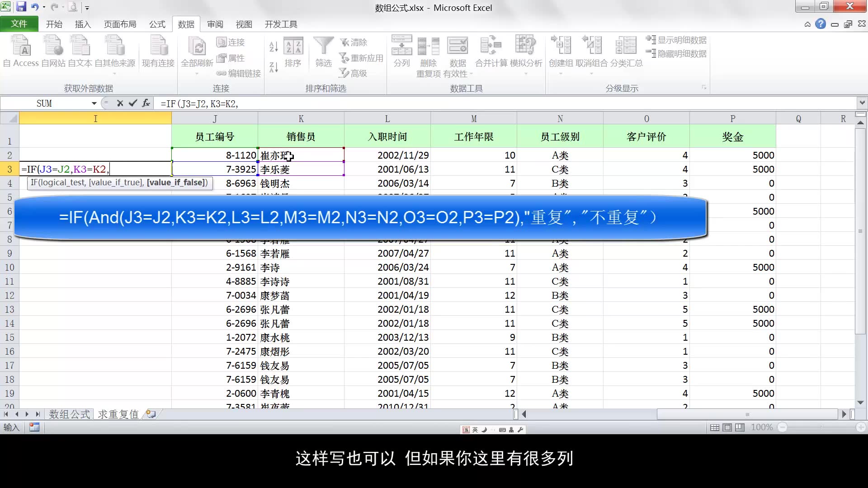Open Connections (连接) button
This screenshot has width=868, height=488.
click(231, 42)
